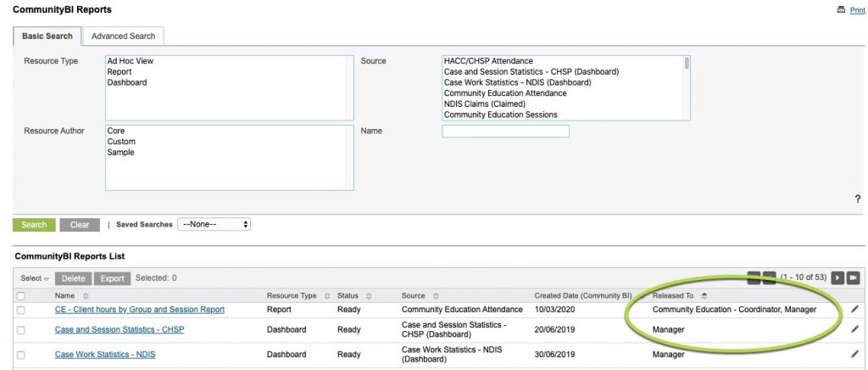Sort by Resource Type column arrows
Image resolution: width=868 pixels, height=370 pixels.
tap(327, 296)
